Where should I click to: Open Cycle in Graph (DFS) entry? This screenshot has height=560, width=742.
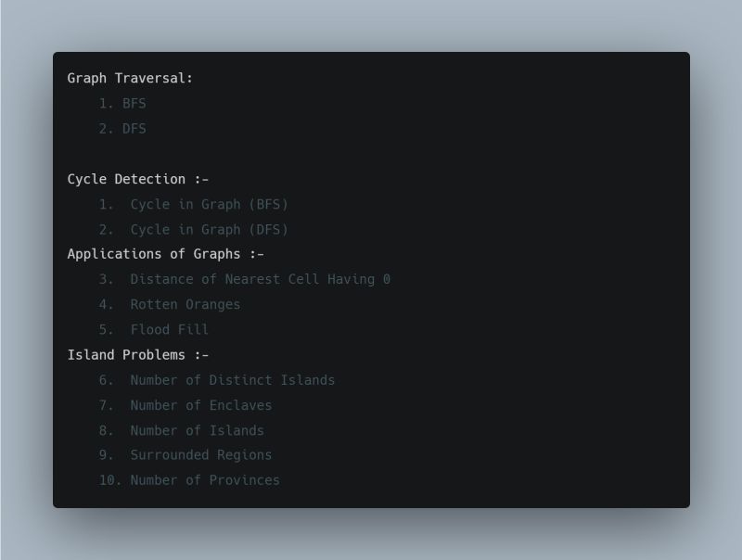coord(209,230)
